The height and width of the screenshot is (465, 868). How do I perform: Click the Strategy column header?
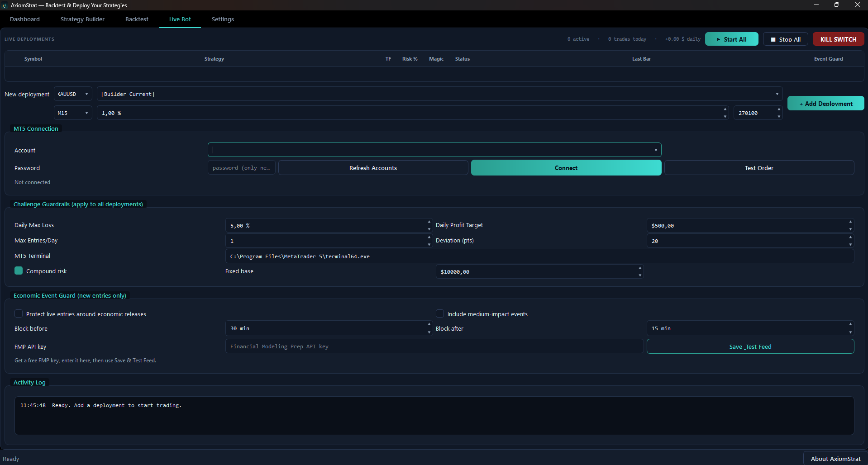(x=214, y=59)
